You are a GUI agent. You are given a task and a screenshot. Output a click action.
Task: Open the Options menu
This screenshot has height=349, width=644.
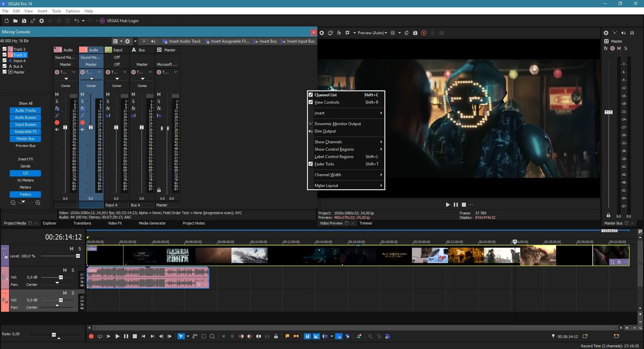point(73,11)
